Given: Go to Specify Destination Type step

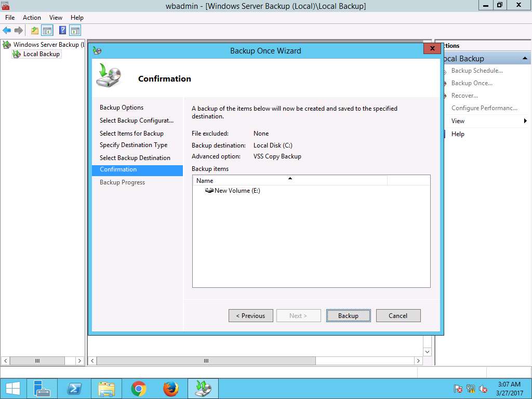Looking at the screenshot, I should point(134,145).
